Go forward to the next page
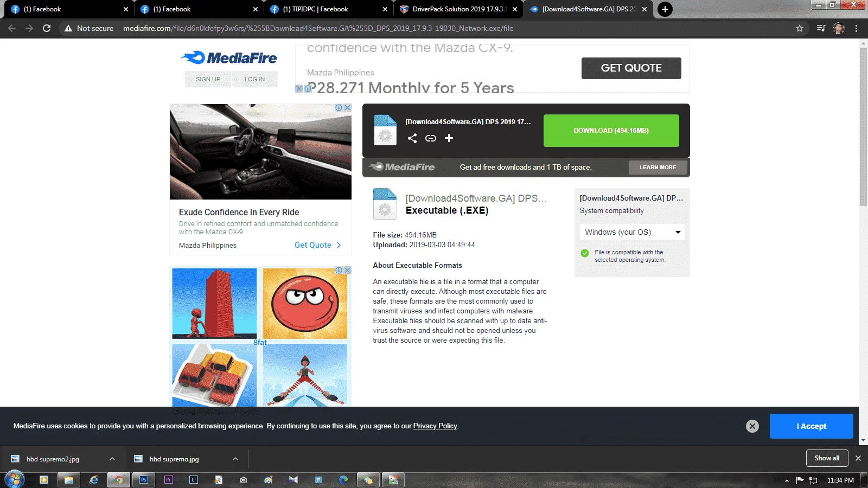 (29, 28)
